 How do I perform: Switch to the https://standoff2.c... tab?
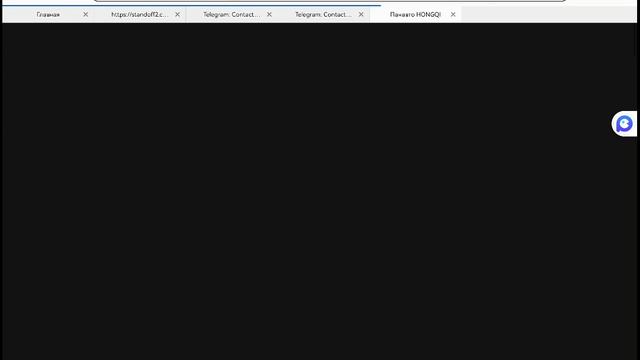(x=140, y=15)
